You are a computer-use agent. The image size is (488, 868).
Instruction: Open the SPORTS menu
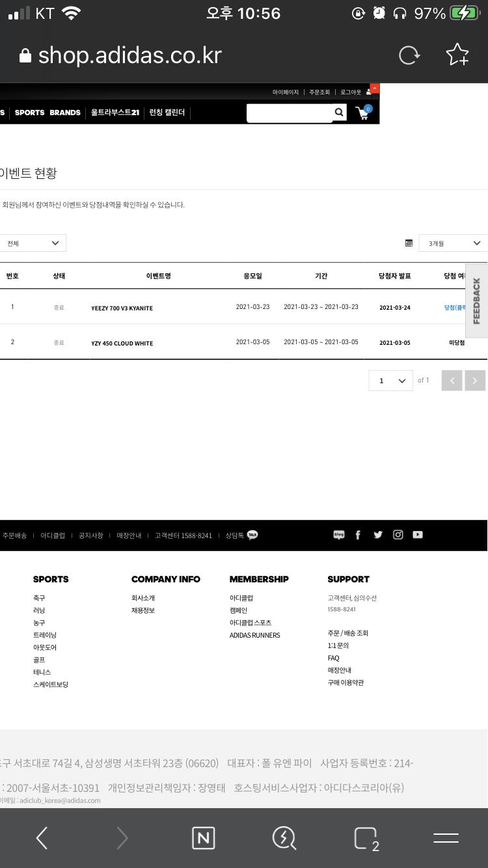point(30,113)
